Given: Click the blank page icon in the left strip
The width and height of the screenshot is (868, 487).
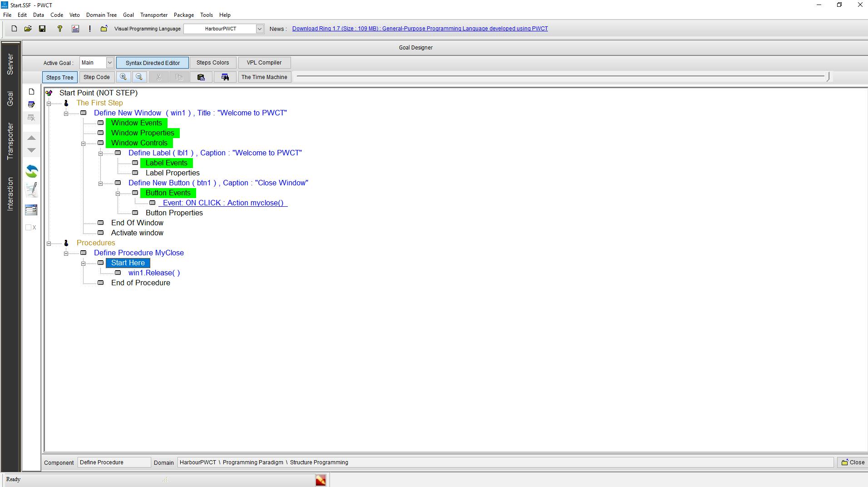Looking at the screenshot, I should coord(31,92).
